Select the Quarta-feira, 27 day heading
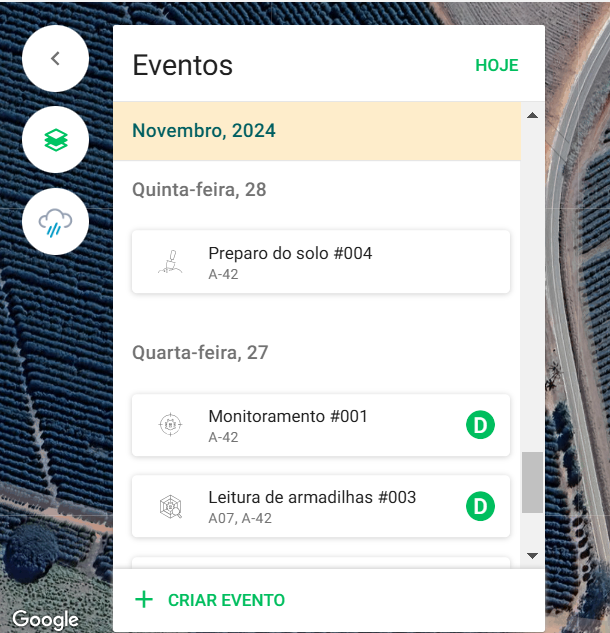 click(200, 353)
